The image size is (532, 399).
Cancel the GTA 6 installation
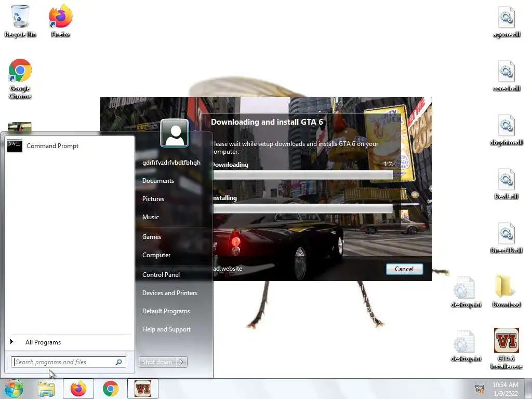click(404, 269)
